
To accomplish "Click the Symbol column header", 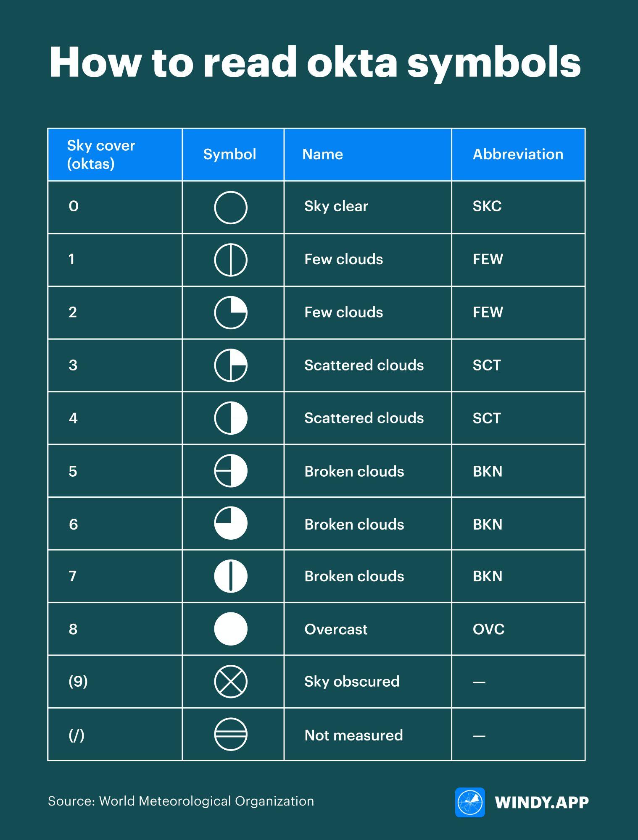I will coord(229,155).
